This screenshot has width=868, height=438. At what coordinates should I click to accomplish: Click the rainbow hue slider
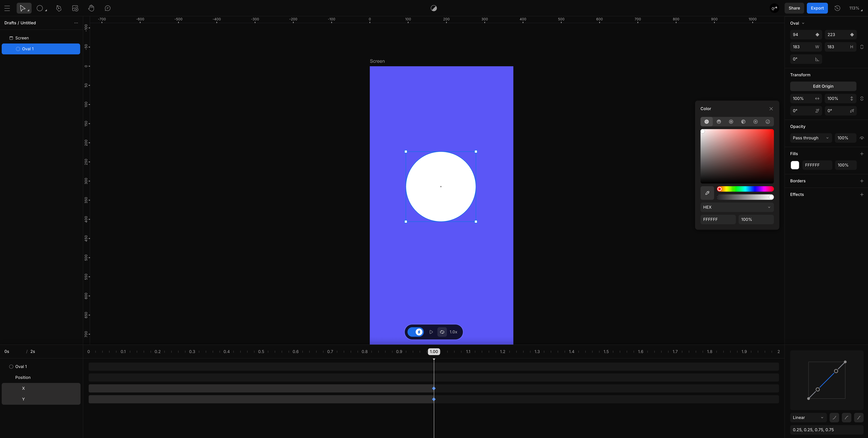coord(745,189)
